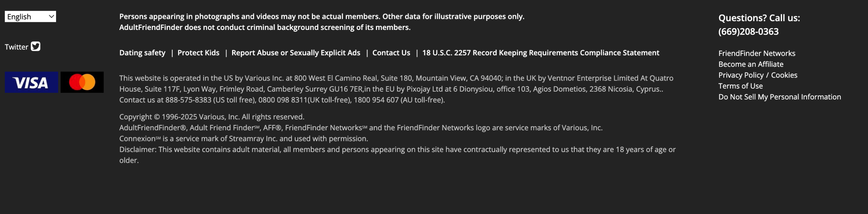Click Do Not Sell My Personal Information
This screenshot has height=214, width=868.
779,97
